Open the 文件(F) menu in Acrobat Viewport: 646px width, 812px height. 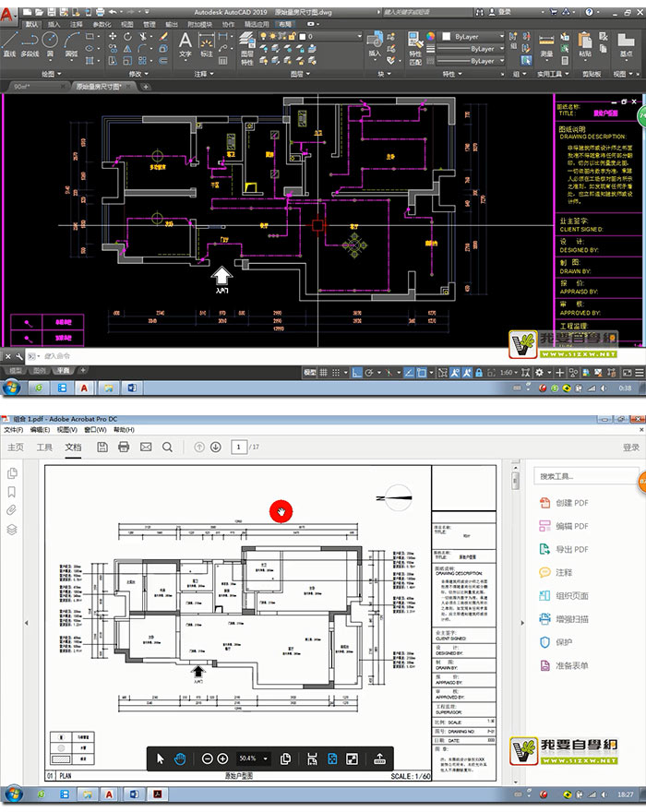[x=14, y=430]
